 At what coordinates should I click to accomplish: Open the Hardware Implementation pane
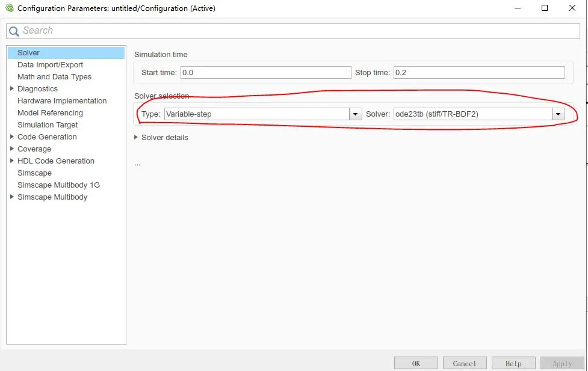62,101
